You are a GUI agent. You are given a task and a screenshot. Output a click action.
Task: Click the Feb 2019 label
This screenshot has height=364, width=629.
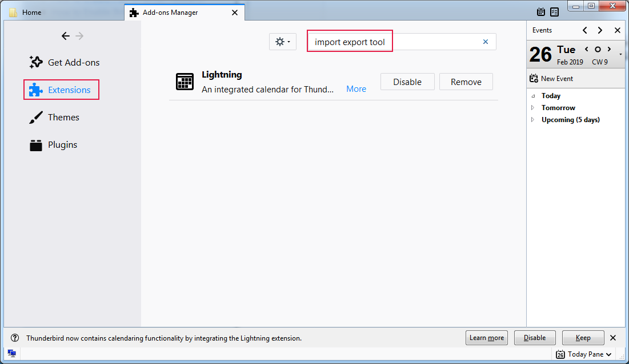570,62
